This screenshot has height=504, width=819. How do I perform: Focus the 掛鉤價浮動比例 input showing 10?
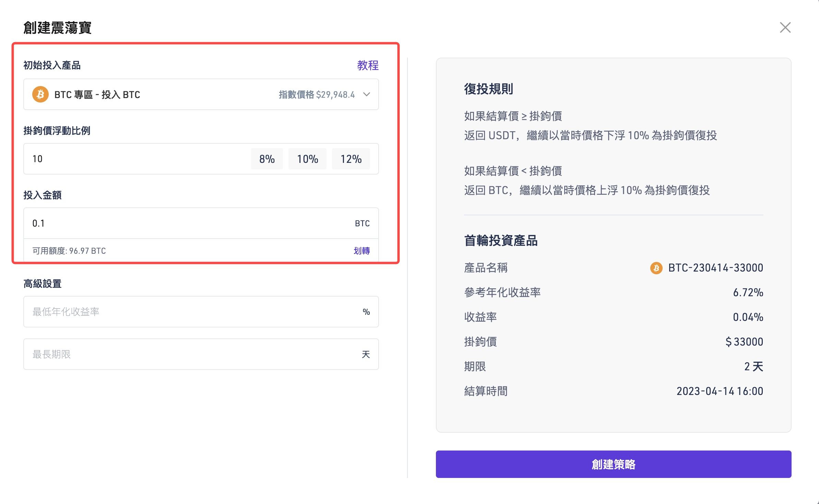137,159
